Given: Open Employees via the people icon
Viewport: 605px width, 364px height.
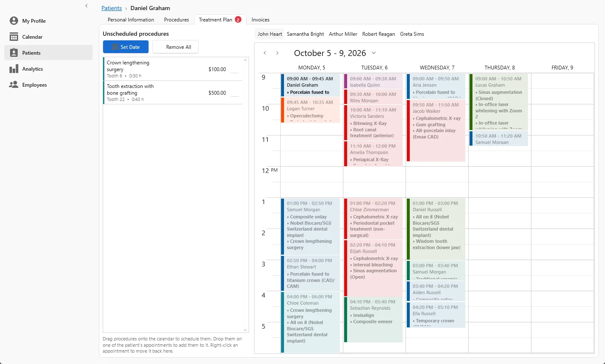Looking at the screenshot, I should coord(14,85).
